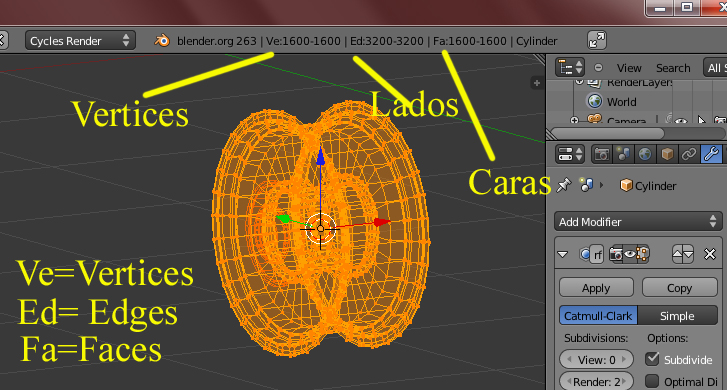Viewport: 727px width, 390px height.
Task: Click the viewport corner split widget
Action: coord(540,59)
